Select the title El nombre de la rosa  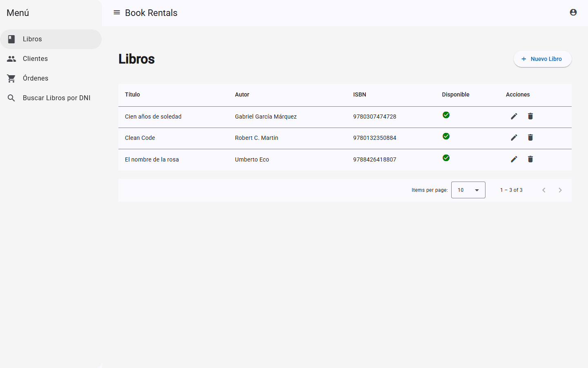[152, 159]
